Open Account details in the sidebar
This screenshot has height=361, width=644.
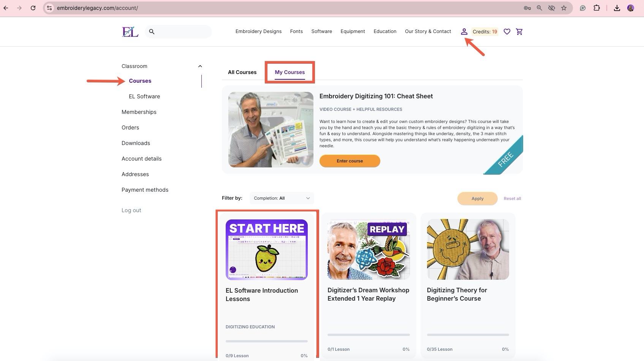click(141, 159)
